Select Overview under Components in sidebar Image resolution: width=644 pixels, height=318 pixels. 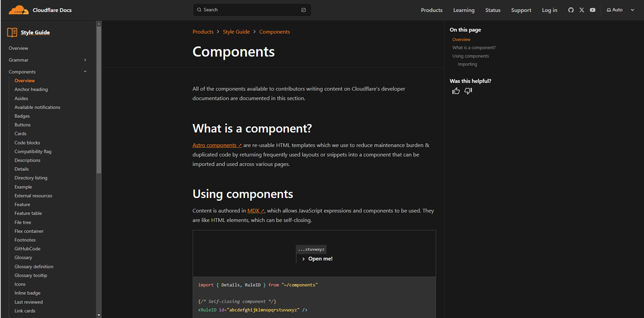pyautogui.click(x=24, y=81)
